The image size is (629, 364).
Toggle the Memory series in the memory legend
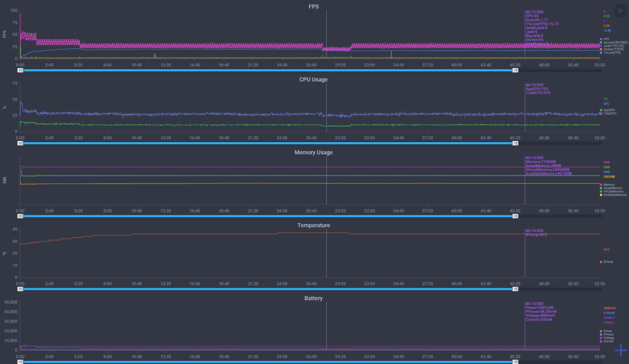(x=607, y=185)
